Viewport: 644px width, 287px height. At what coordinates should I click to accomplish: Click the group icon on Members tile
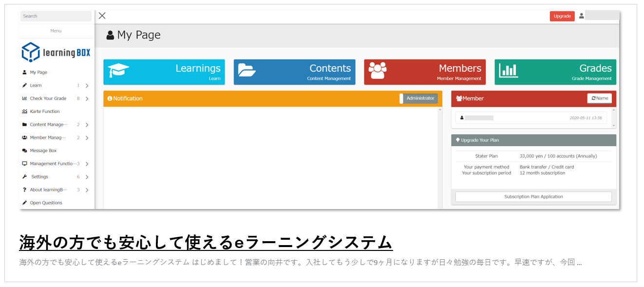click(378, 71)
